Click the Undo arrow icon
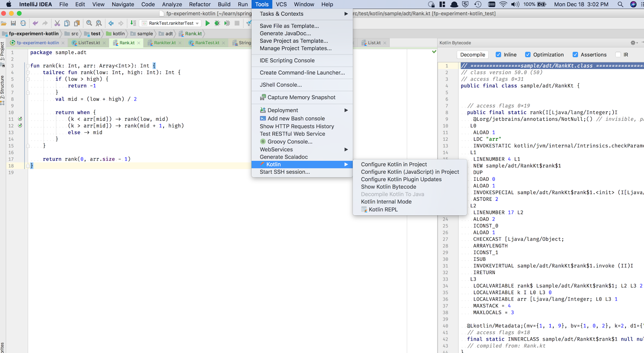The width and height of the screenshot is (644, 353). [35, 23]
